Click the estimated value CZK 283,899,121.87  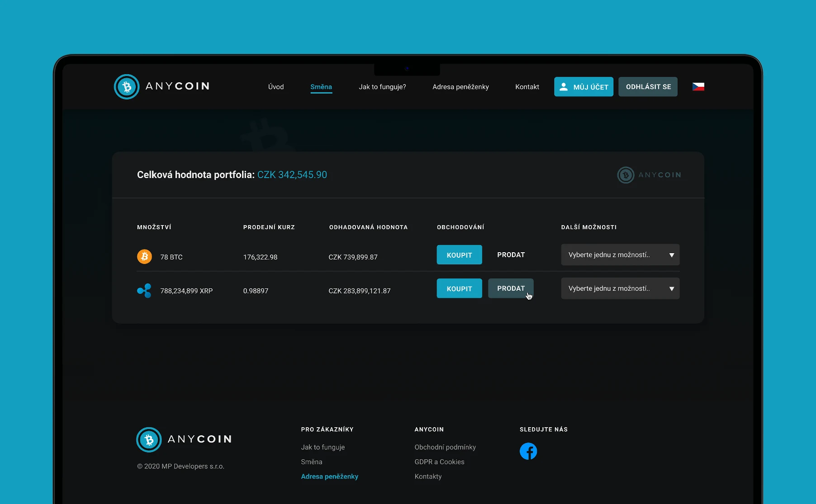pyautogui.click(x=360, y=291)
